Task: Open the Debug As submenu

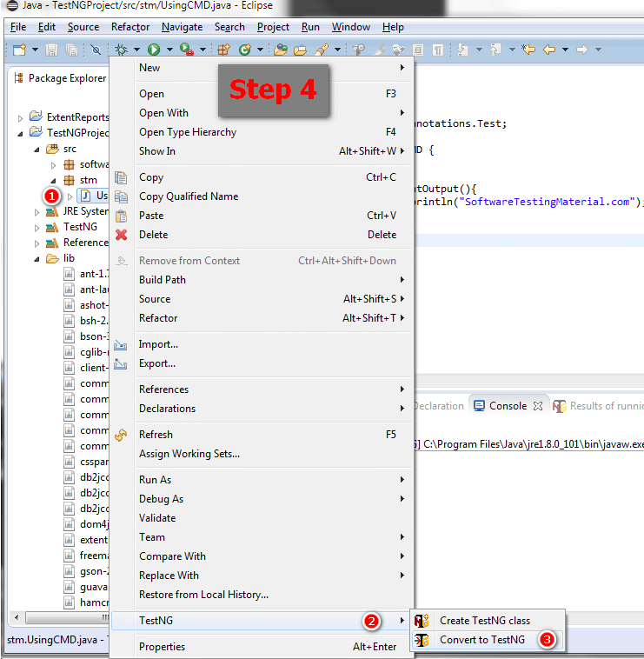Action: coord(262,499)
